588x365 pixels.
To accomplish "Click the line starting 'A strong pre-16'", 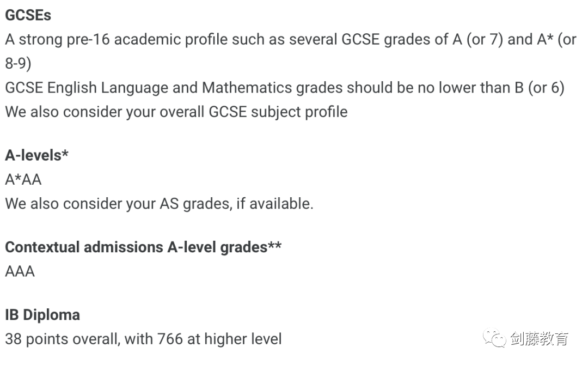I will tap(290, 40).
